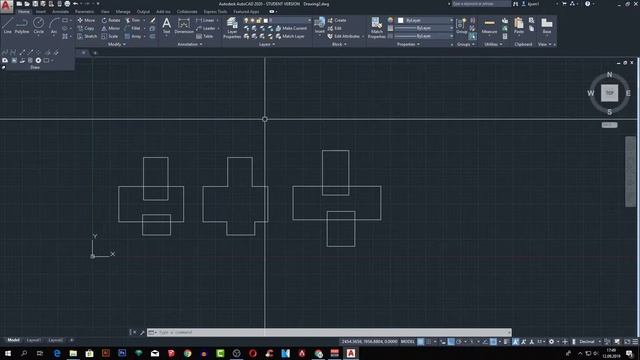640x360 pixels.
Task: Click the Plot print icon in quick access
Action: click(x=67, y=4)
